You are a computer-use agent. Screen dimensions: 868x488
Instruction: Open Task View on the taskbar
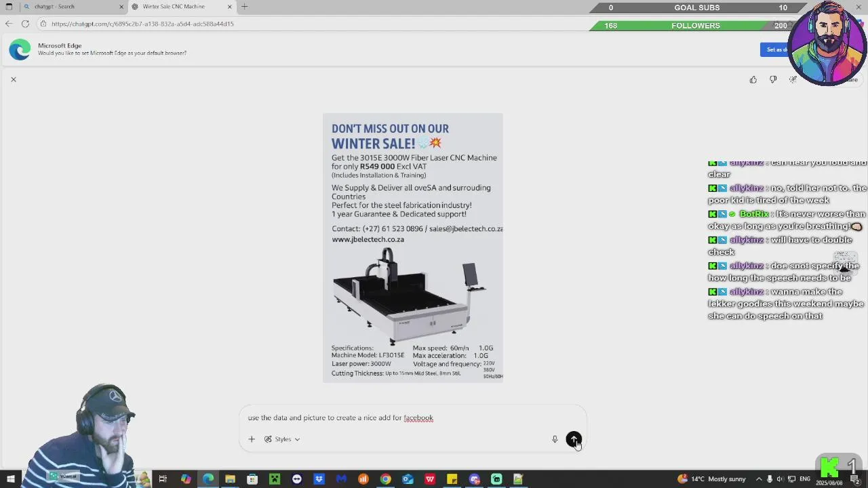pyautogui.click(x=163, y=479)
